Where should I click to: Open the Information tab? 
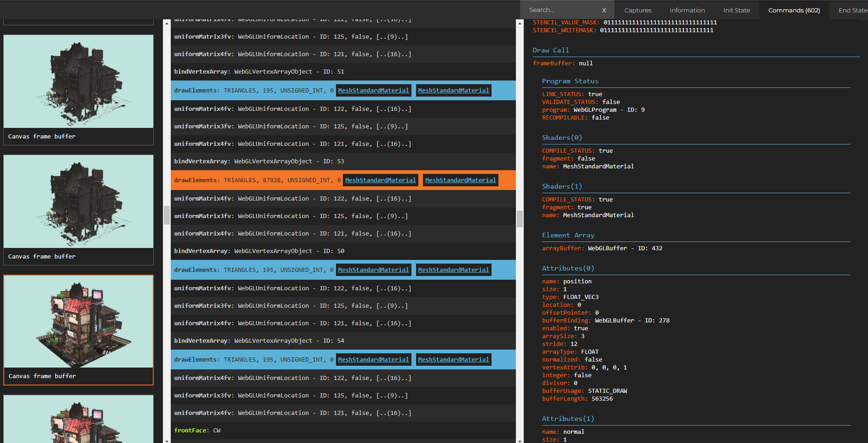coord(687,10)
